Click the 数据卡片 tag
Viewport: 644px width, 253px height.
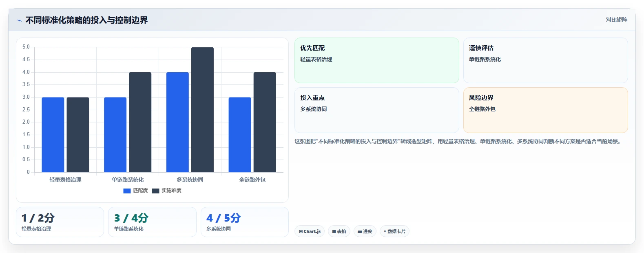pyautogui.click(x=394, y=231)
